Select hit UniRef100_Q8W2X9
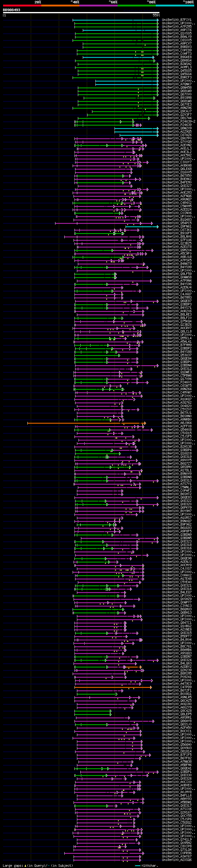 point(176,128)
